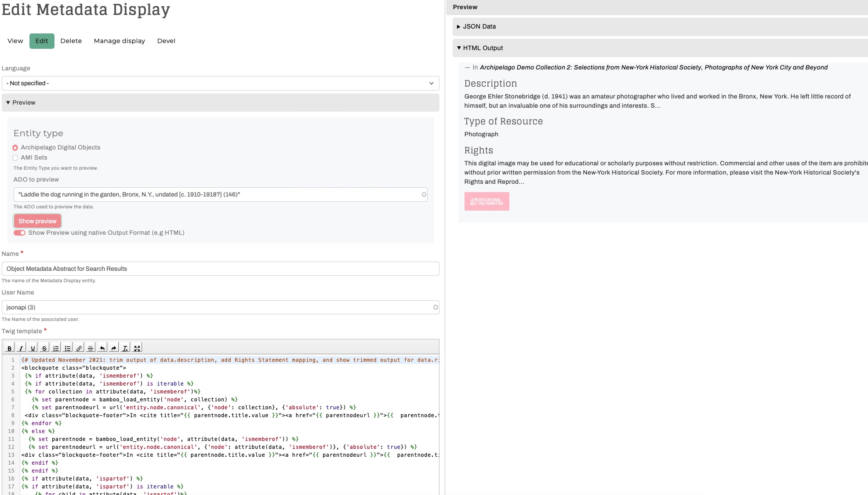Insert a numbered list
The width and height of the screenshot is (868, 495).
pos(56,348)
